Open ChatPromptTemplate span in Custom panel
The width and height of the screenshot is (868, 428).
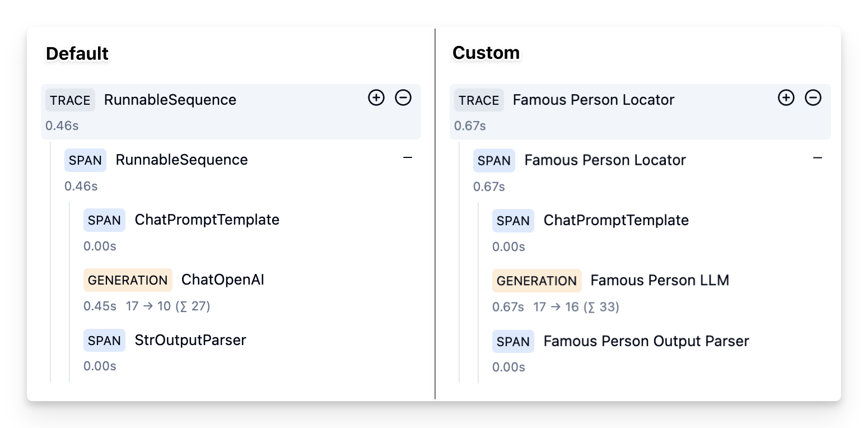(616, 220)
